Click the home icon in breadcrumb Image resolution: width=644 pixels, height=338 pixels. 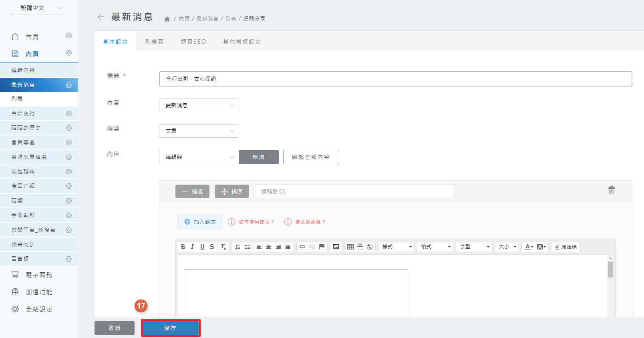tap(167, 19)
